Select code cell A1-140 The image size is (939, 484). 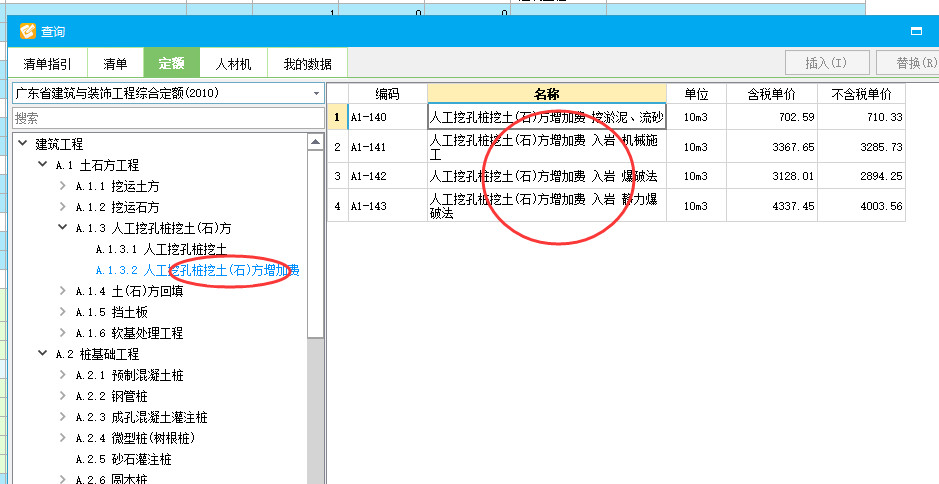pyautogui.click(x=387, y=117)
